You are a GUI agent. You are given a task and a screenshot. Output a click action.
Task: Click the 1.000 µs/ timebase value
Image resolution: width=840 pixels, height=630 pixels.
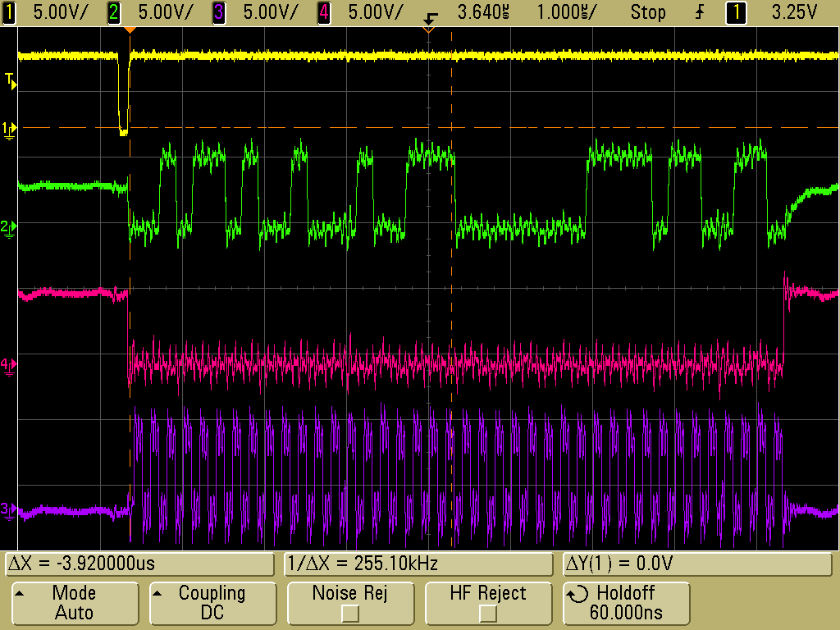point(566,12)
